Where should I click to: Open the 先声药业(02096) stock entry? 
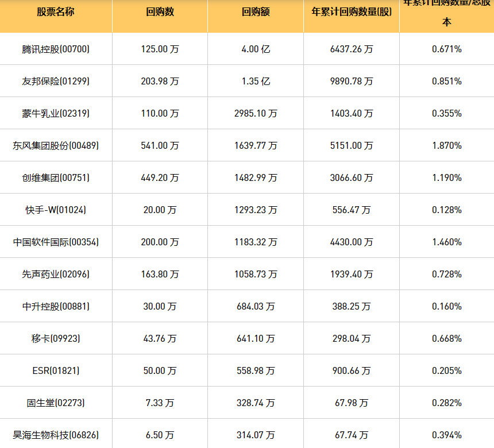[x=56, y=275]
